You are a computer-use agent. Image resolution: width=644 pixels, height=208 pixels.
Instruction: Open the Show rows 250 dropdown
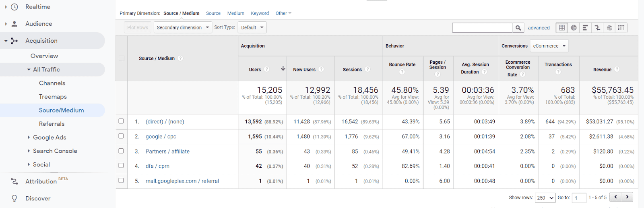545,198
